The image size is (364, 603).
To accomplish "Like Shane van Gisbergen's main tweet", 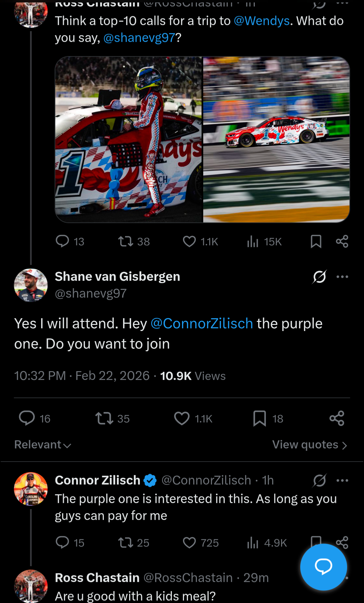I will 182,418.
